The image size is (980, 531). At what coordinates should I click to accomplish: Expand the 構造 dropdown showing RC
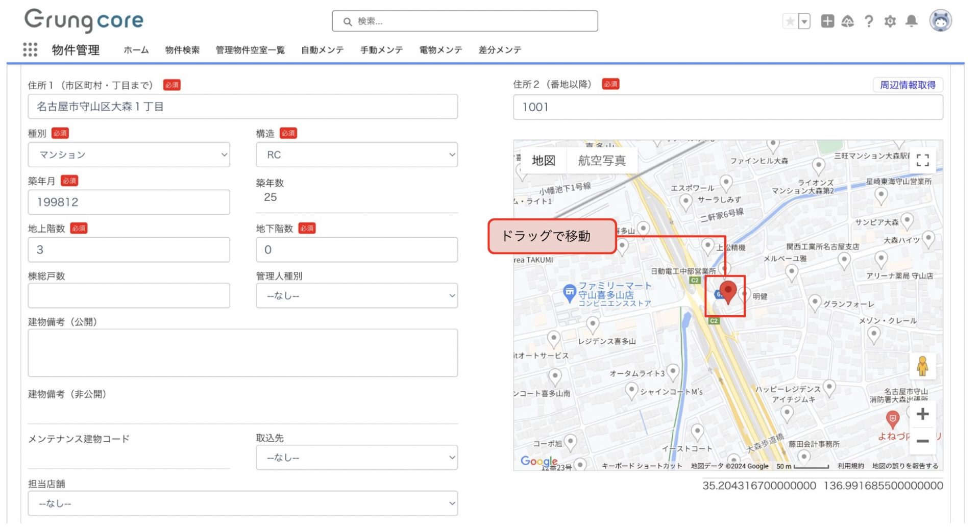356,155
